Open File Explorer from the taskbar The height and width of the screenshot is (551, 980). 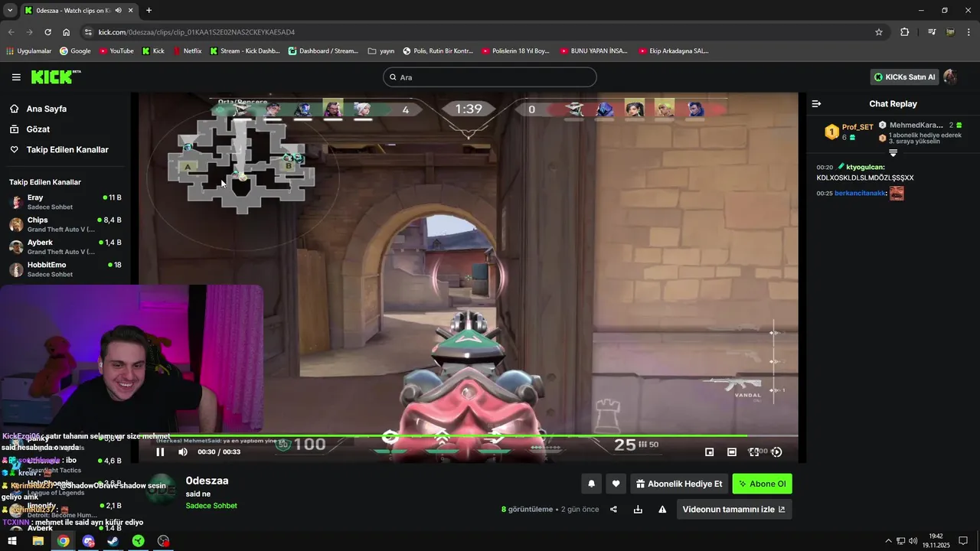tap(38, 541)
